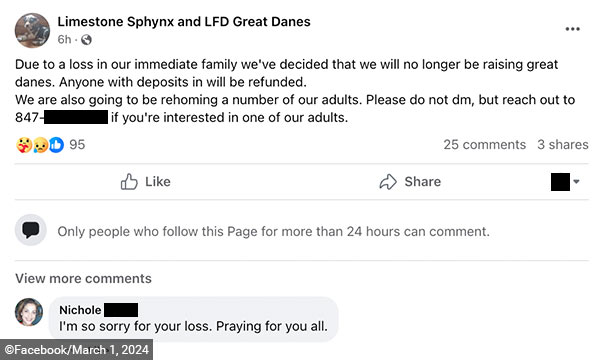The width and height of the screenshot is (595, 360).
Task: Click the care hug reaction emoji
Action: pyautogui.click(x=24, y=145)
